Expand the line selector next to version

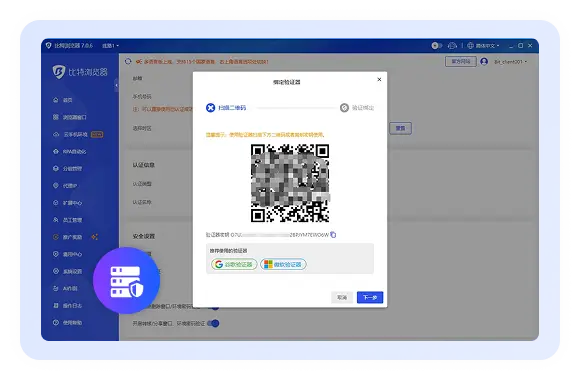[110, 46]
